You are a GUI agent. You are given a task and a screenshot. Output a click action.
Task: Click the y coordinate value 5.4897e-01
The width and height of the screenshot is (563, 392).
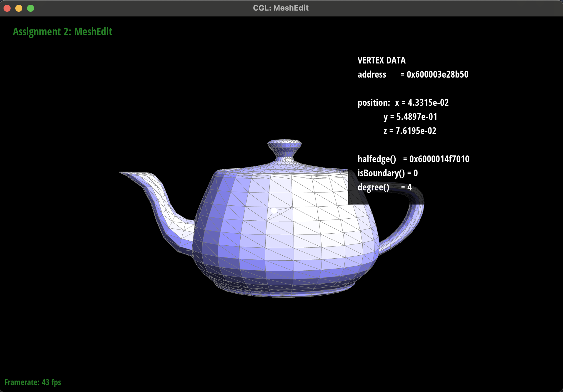[417, 117]
